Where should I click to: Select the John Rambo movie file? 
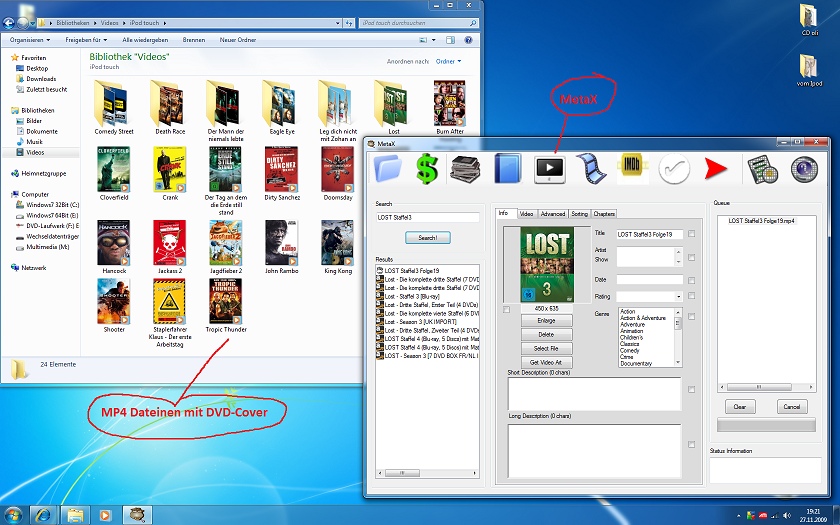(282, 246)
